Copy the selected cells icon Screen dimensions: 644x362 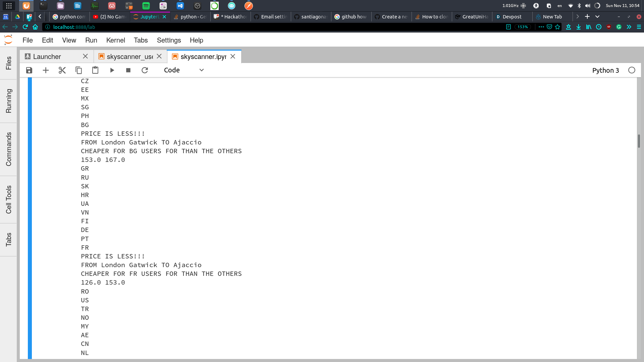(78, 70)
